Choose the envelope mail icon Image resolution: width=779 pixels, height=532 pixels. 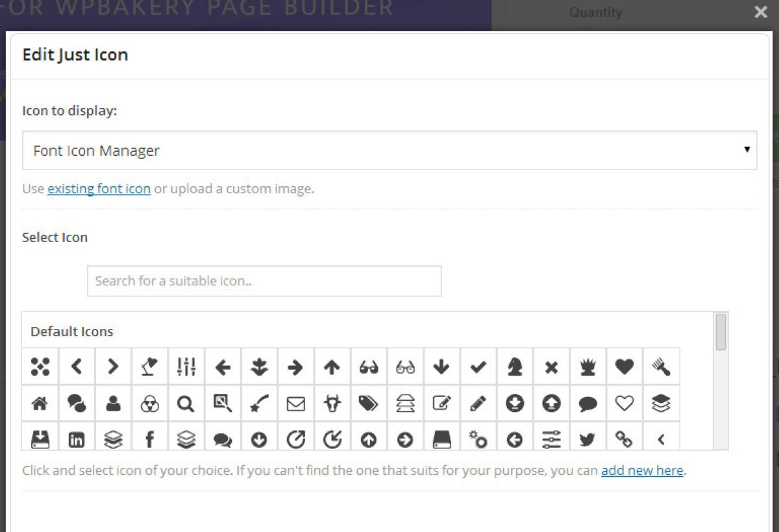click(295, 404)
